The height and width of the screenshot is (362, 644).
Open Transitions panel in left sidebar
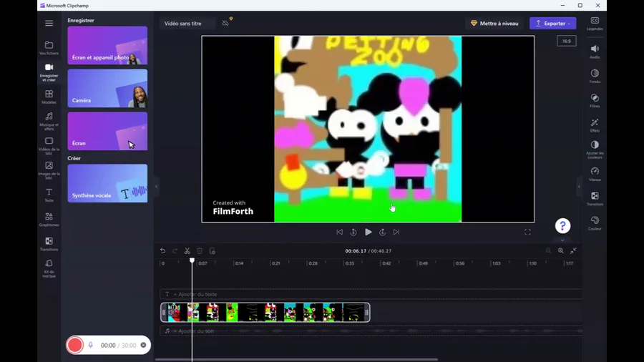point(49,244)
